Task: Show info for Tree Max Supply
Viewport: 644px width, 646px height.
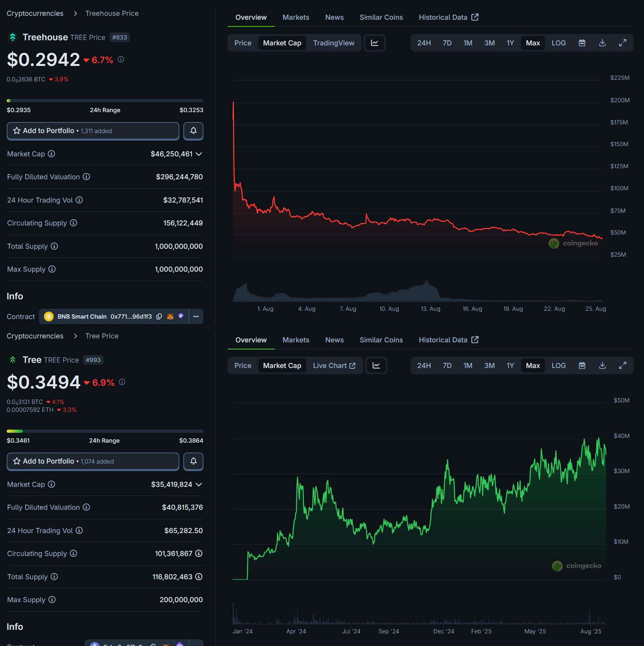Action: pos(52,599)
